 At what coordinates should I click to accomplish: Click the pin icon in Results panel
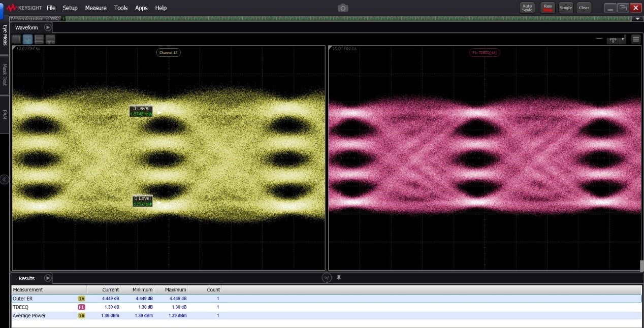pos(339,278)
